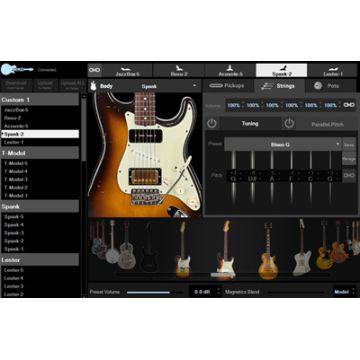Switch to the Pickups tab
The image size is (360, 360).
coord(228,86)
